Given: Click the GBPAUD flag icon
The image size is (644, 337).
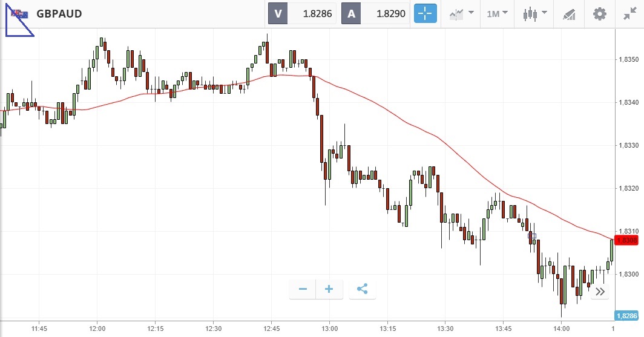Looking at the screenshot, I should [x=19, y=15].
